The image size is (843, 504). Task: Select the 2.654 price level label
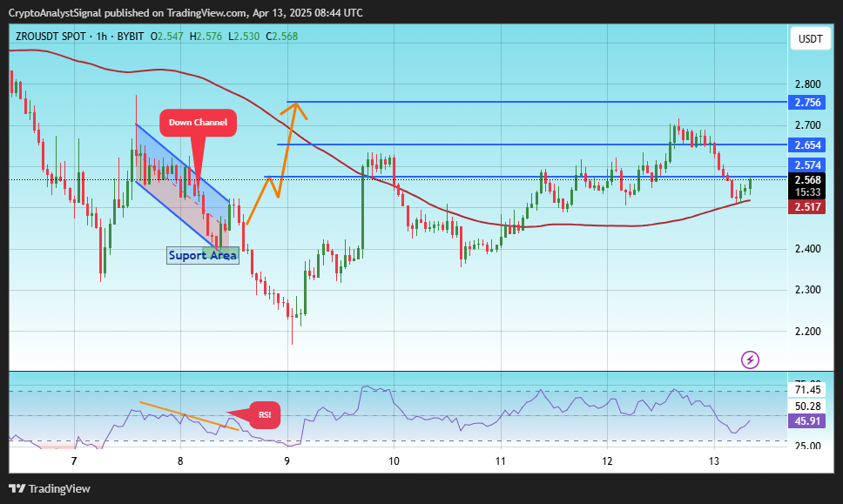coord(807,144)
